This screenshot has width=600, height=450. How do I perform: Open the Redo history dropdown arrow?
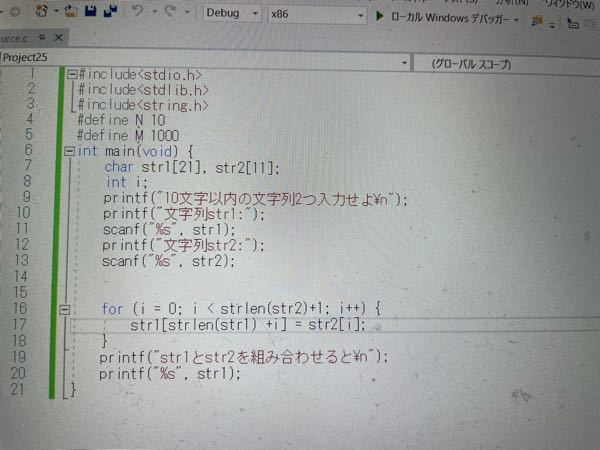[187, 12]
